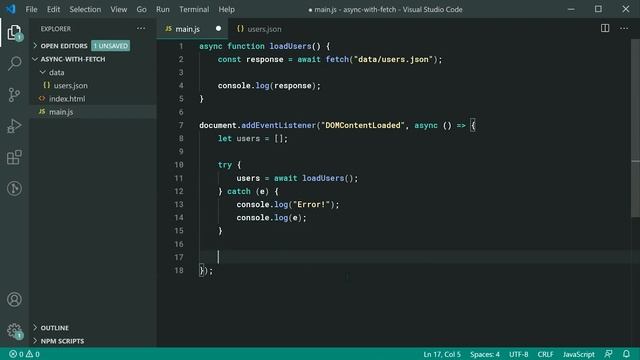Expand the Outline section
The image size is (640, 360).
coord(51,328)
